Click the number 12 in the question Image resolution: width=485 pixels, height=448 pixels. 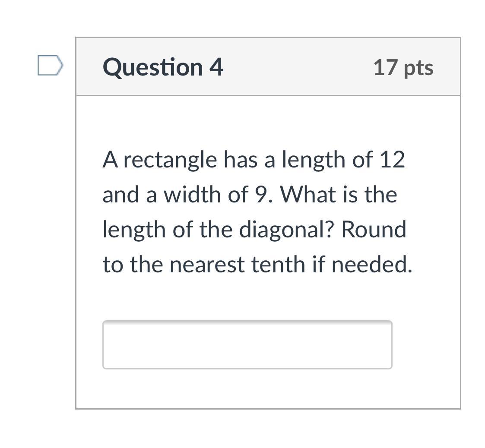coord(392,160)
